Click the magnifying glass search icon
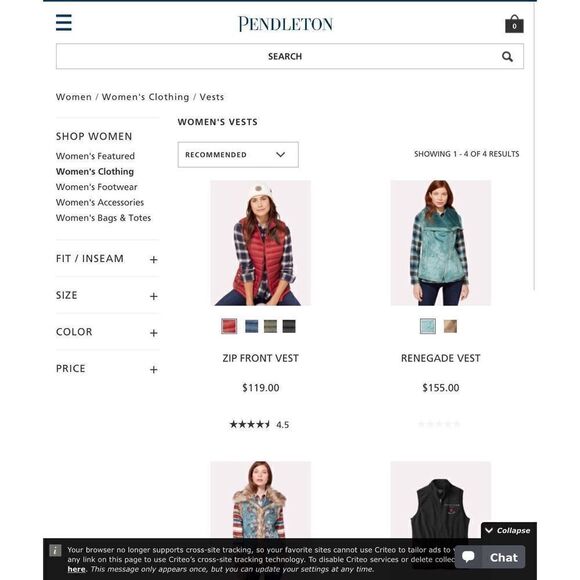 [x=507, y=57]
